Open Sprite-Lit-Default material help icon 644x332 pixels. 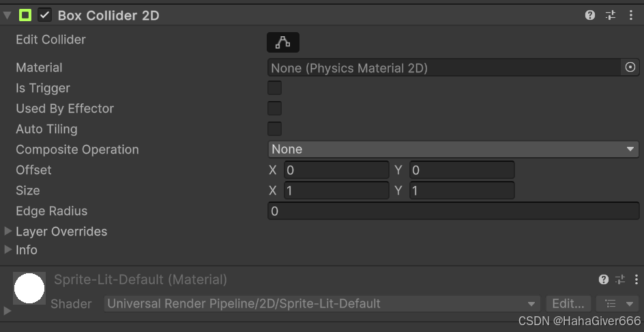pos(603,279)
